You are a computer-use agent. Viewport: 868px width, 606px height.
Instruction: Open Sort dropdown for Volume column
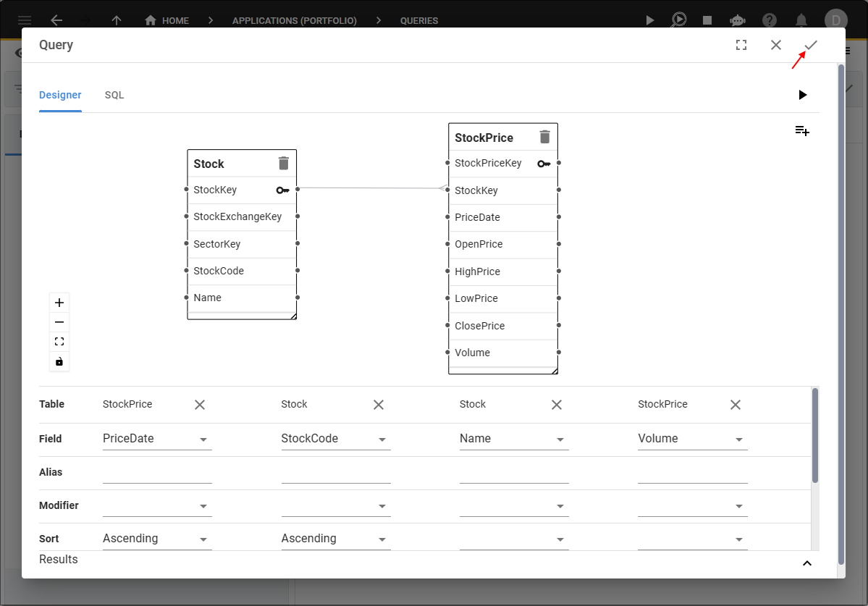tap(693, 539)
